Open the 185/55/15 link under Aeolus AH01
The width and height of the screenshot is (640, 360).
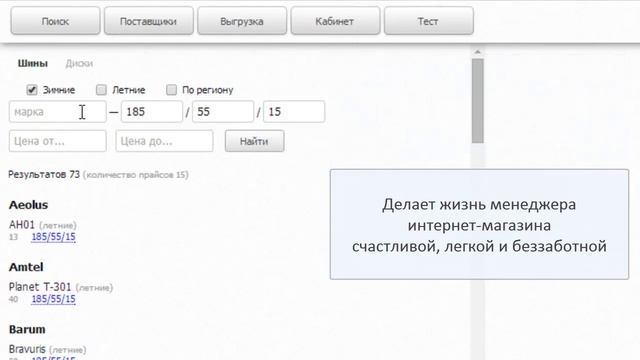point(53,237)
